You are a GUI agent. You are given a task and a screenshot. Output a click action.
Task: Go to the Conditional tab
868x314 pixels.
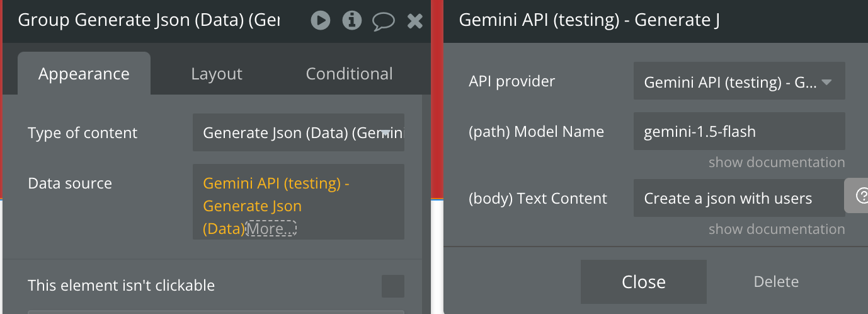coord(349,74)
